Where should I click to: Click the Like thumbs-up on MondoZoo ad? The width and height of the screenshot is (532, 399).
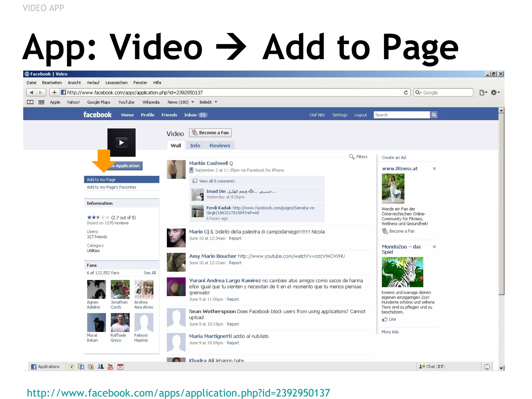pyautogui.click(x=385, y=319)
